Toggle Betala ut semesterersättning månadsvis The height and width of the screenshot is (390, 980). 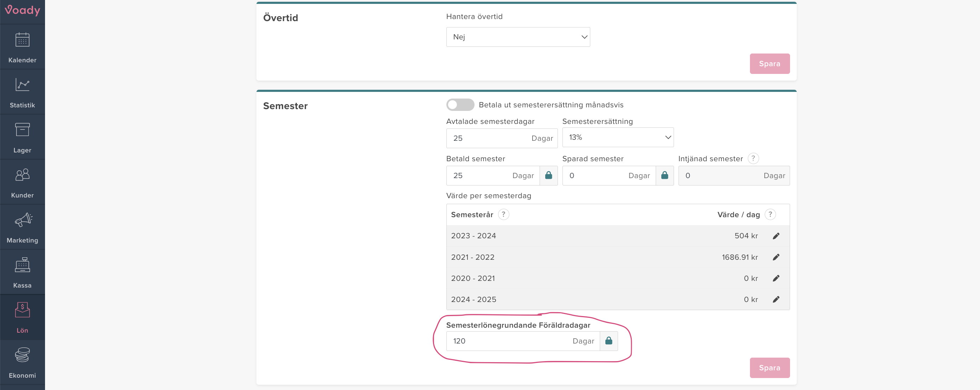(x=460, y=105)
